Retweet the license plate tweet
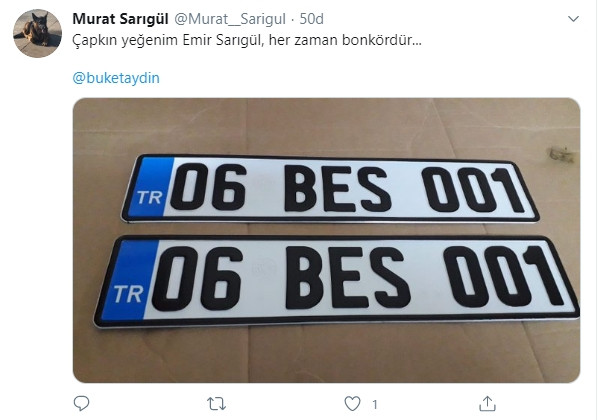 (216, 404)
